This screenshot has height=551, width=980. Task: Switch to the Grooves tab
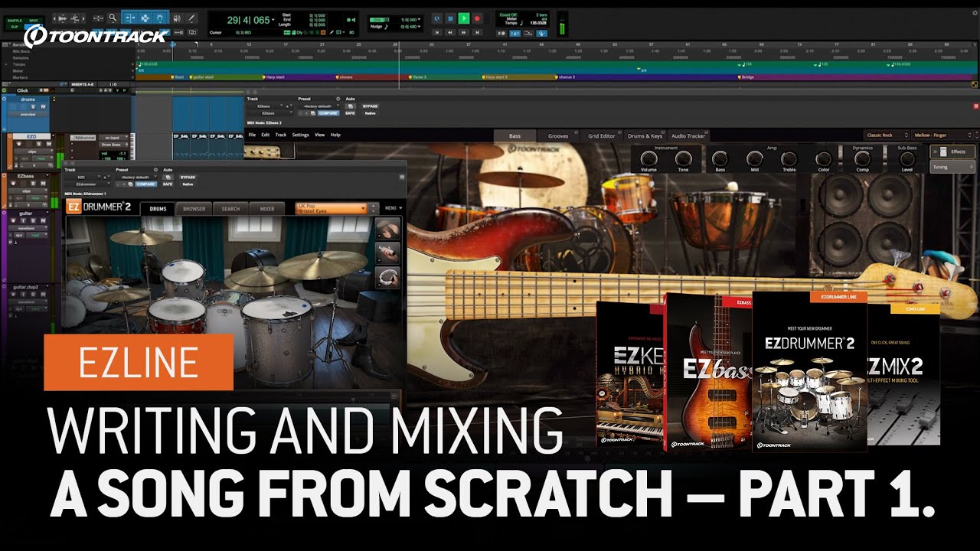click(x=558, y=135)
